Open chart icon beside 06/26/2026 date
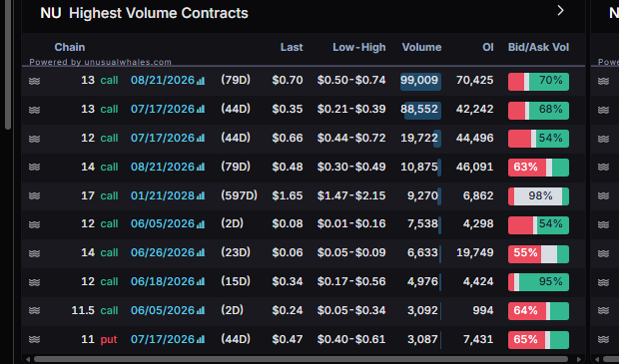The height and width of the screenshot is (364, 619). click(201, 253)
